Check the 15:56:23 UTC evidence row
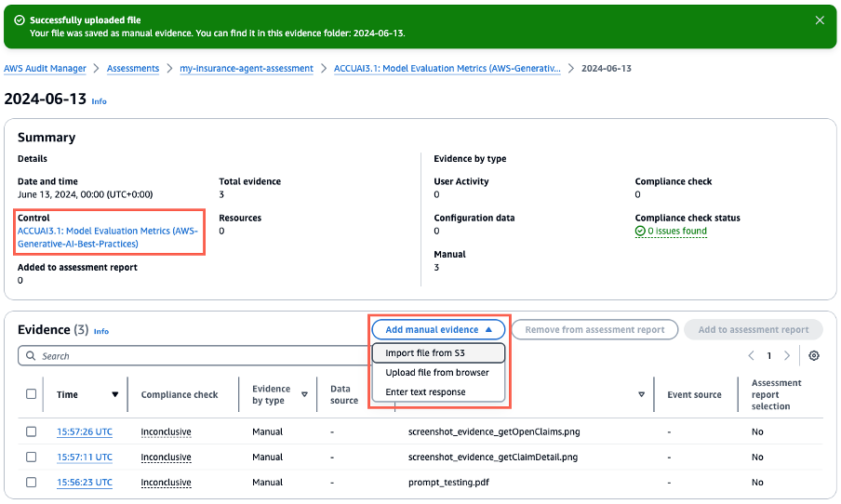The width and height of the screenshot is (841, 504). coord(31,482)
